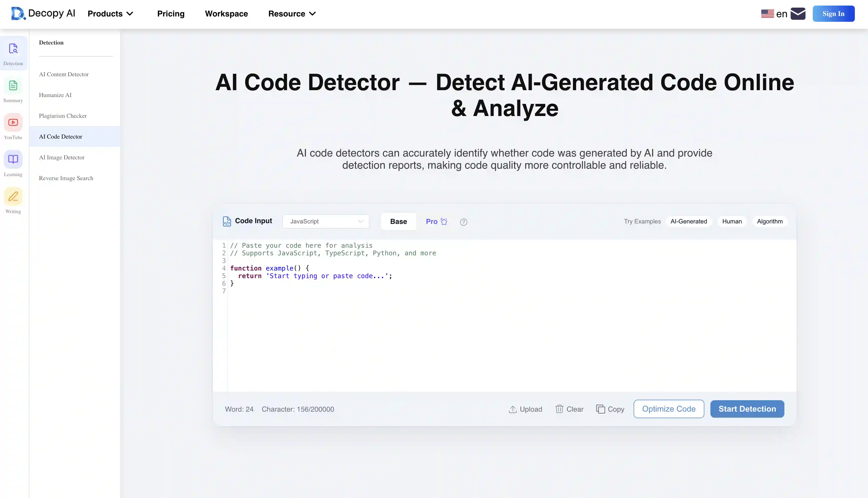868x498 pixels.
Task: Upload a code file
Action: click(x=526, y=409)
